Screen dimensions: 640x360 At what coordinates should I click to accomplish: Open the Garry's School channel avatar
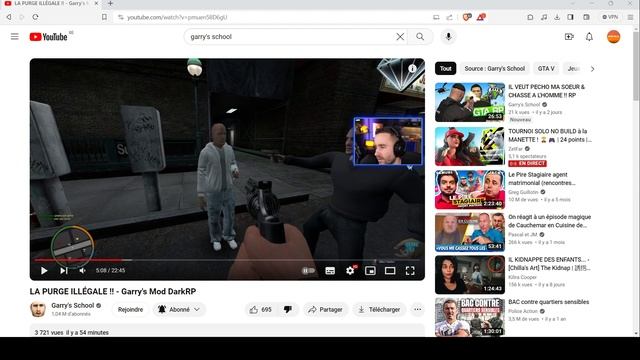point(38,309)
